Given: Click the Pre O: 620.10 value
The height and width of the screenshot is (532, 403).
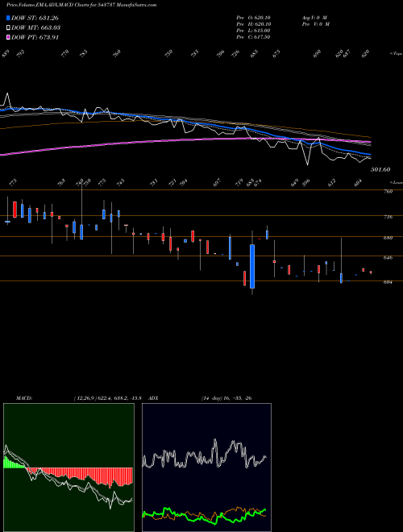Looking at the screenshot, I should point(253,18).
